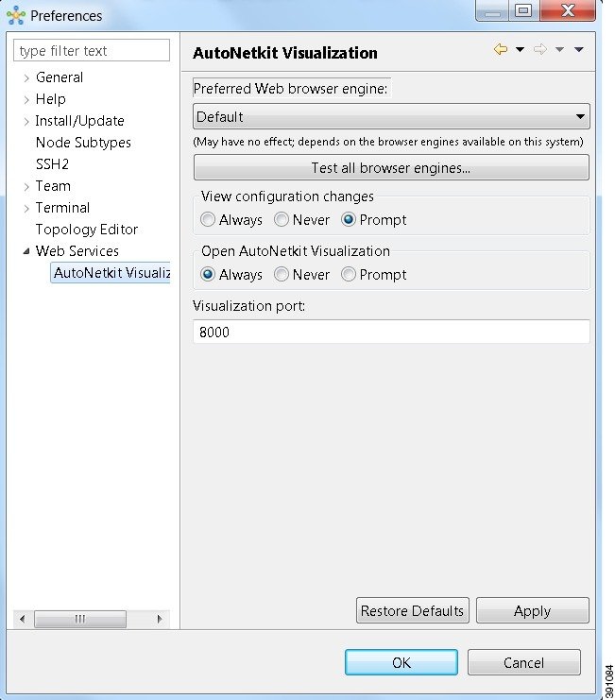Screen dimensions: 615x700
Task: Click the back navigation arrow icon
Action: coord(501,49)
